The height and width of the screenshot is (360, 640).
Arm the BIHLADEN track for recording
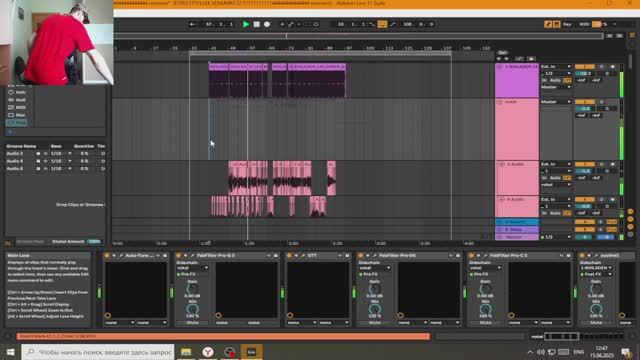click(x=612, y=67)
